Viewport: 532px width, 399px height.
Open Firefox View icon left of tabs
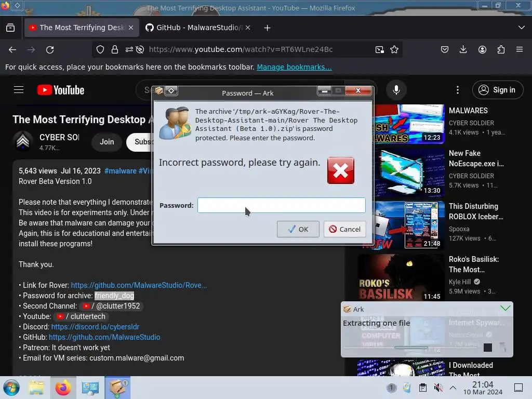pyautogui.click(x=10, y=28)
